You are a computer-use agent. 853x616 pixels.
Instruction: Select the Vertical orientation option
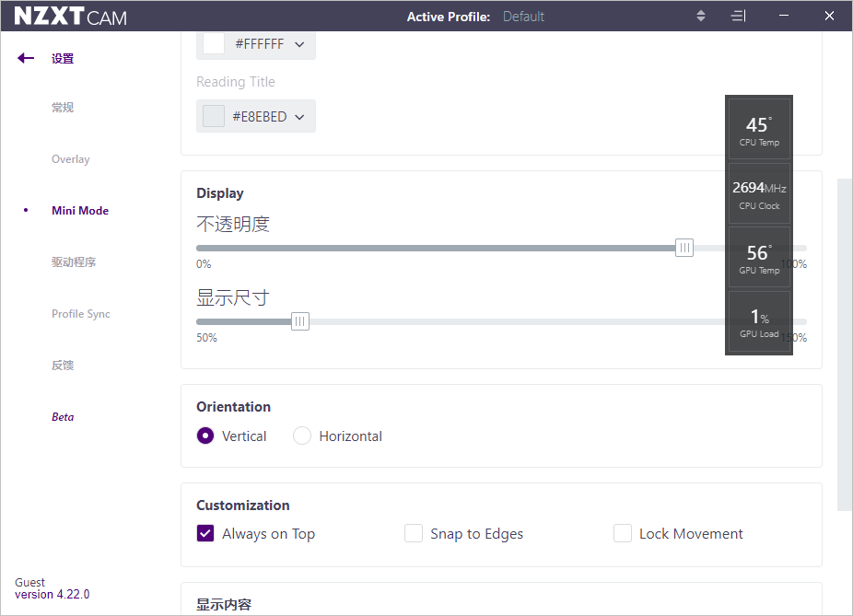coord(206,436)
